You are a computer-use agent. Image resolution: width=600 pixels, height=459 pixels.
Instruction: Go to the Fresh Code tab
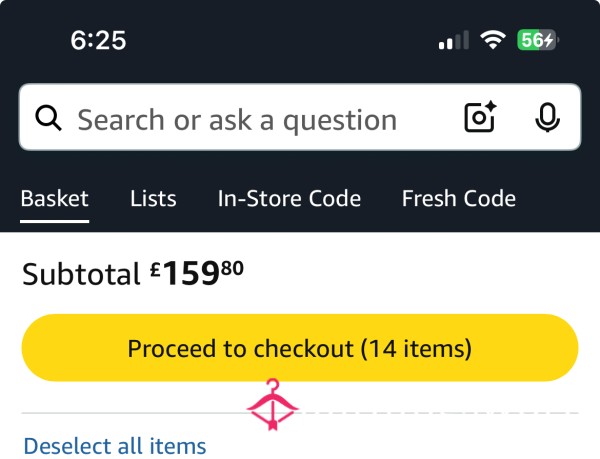[x=459, y=199]
